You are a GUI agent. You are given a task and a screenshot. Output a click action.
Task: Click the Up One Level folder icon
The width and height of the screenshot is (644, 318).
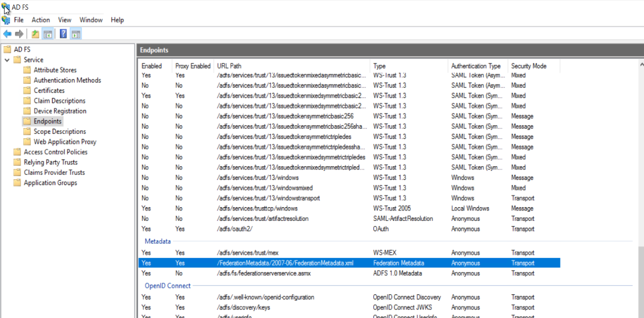[35, 34]
